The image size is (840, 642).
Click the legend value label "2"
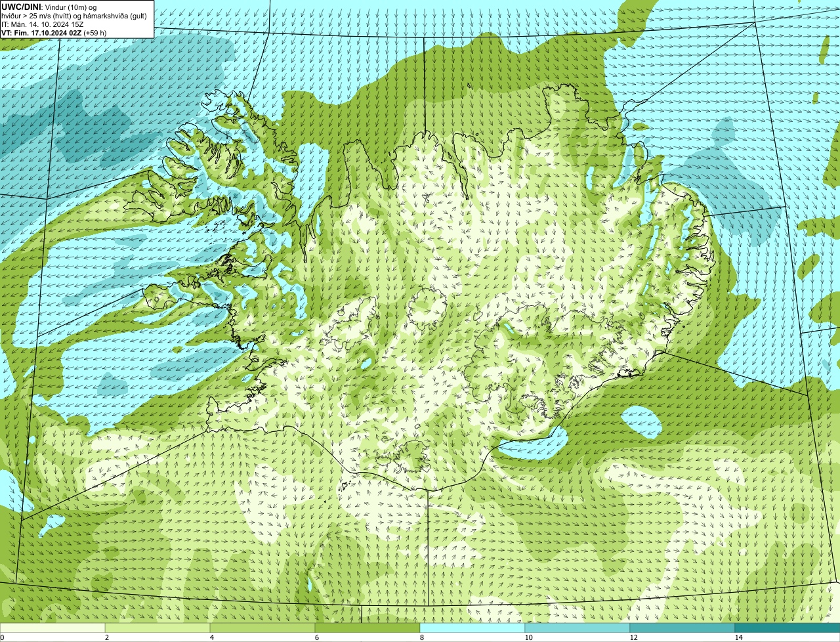click(x=106, y=637)
